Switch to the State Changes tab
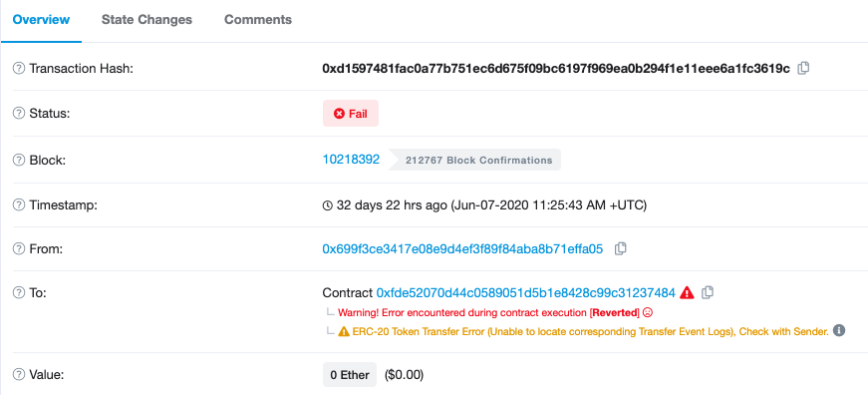The height and width of the screenshot is (395, 868). [x=146, y=19]
